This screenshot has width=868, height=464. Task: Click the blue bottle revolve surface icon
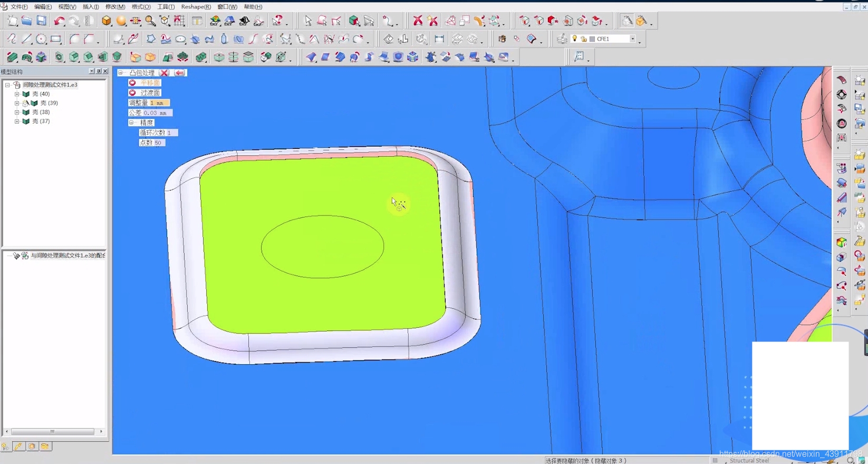click(x=224, y=39)
